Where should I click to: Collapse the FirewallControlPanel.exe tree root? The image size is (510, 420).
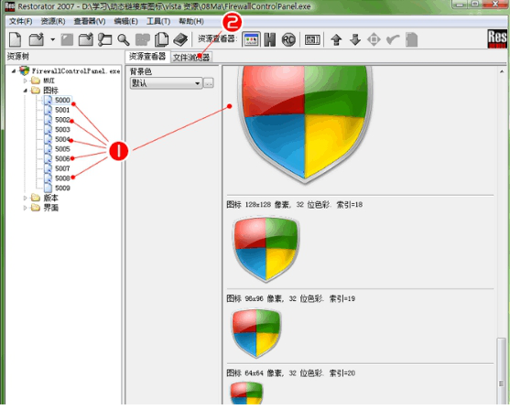pyautogui.click(x=14, y=70)
